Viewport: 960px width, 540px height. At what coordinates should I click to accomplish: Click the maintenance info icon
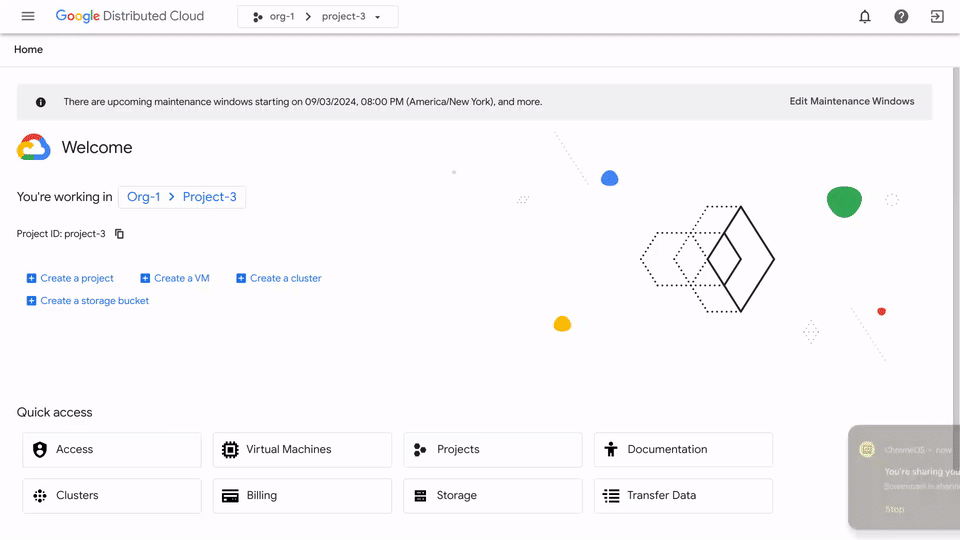[40, 102]
